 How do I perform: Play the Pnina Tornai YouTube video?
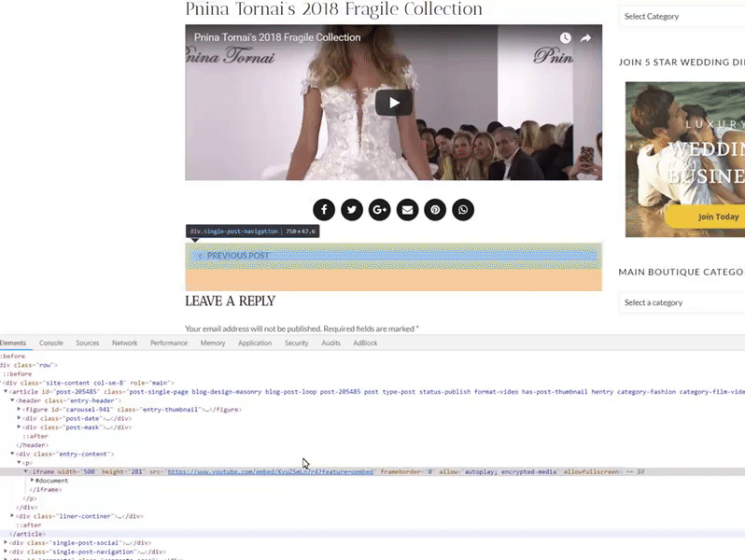[393, 103]
